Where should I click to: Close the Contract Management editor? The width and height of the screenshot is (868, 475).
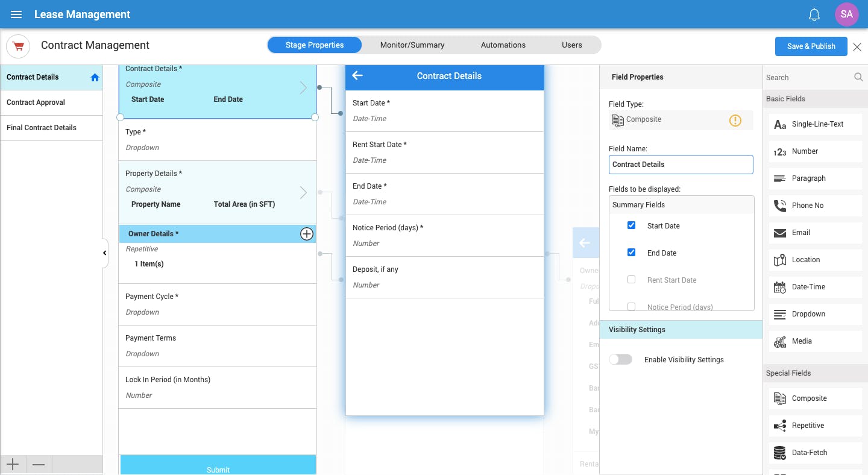click(857, 46)
